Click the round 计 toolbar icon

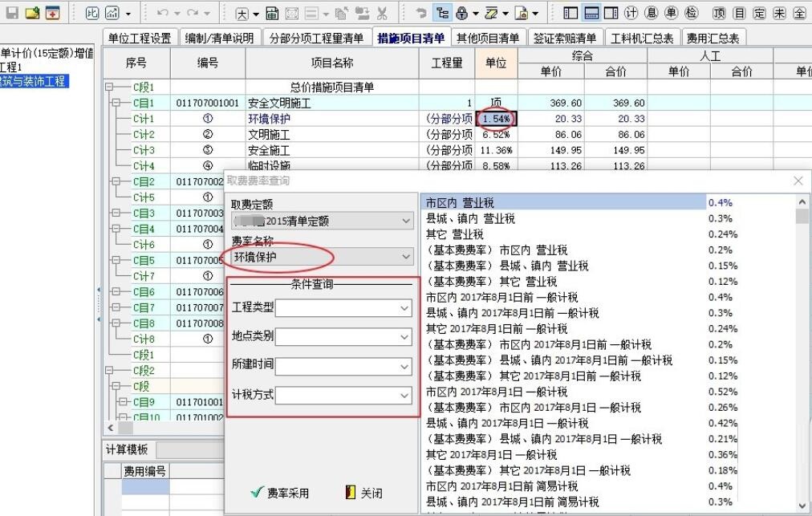tap(631, 13)
